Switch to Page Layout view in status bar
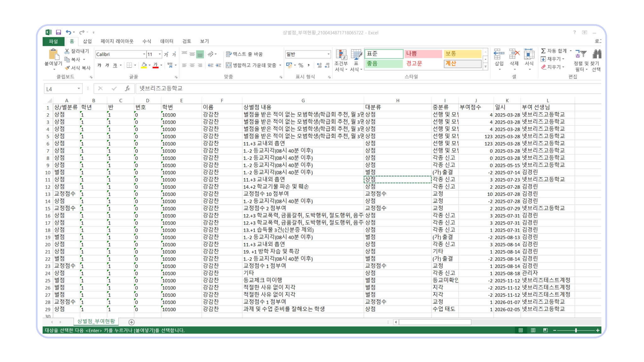Image resolution: width=644 pixels, height=362 pixels. (x=533, y=330)
